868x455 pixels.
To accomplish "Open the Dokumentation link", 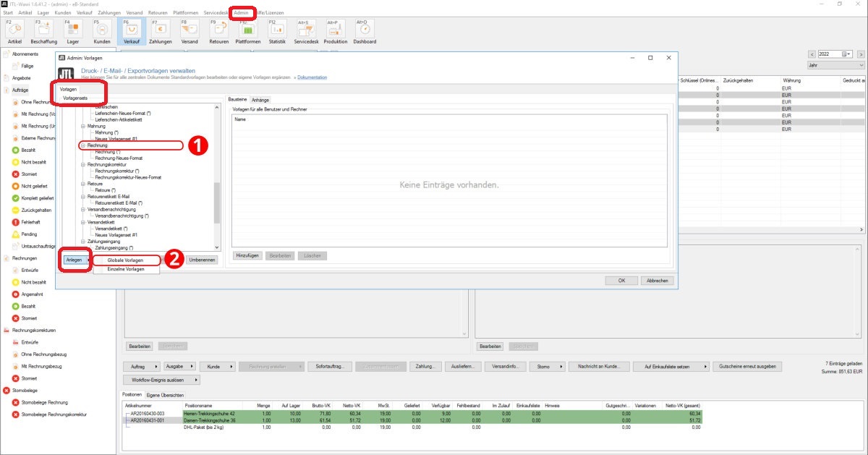I will point(312,77).
